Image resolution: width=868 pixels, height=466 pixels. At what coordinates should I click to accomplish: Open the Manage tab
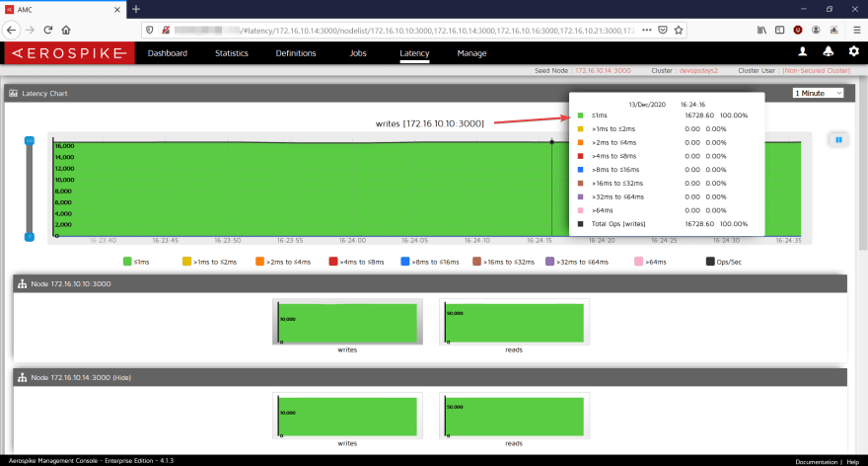[x=471, y=53]
